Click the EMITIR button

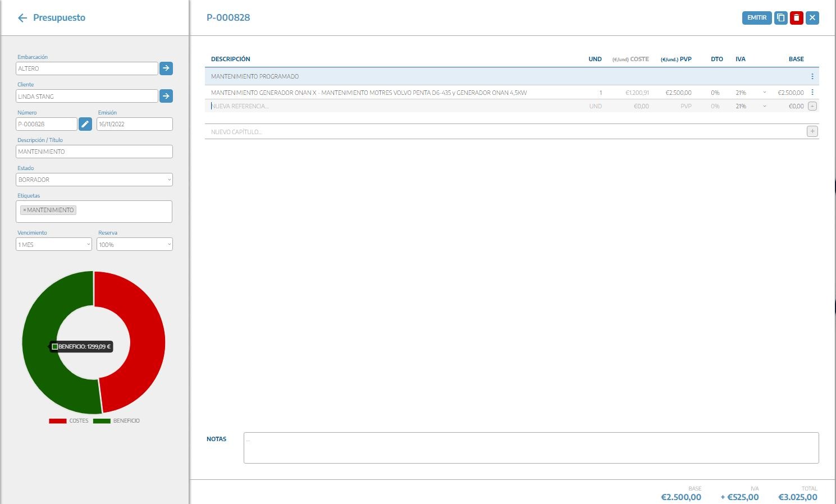(x=756, y=18)
